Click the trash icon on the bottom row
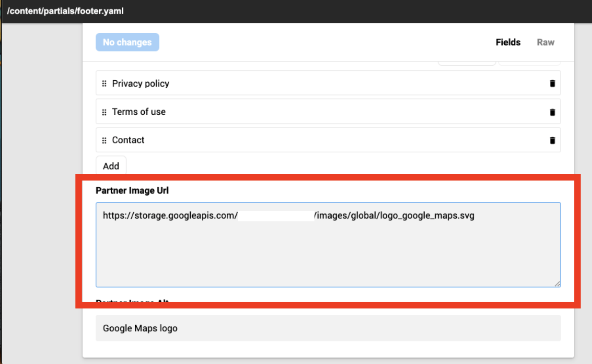 (x=552, y=140)
